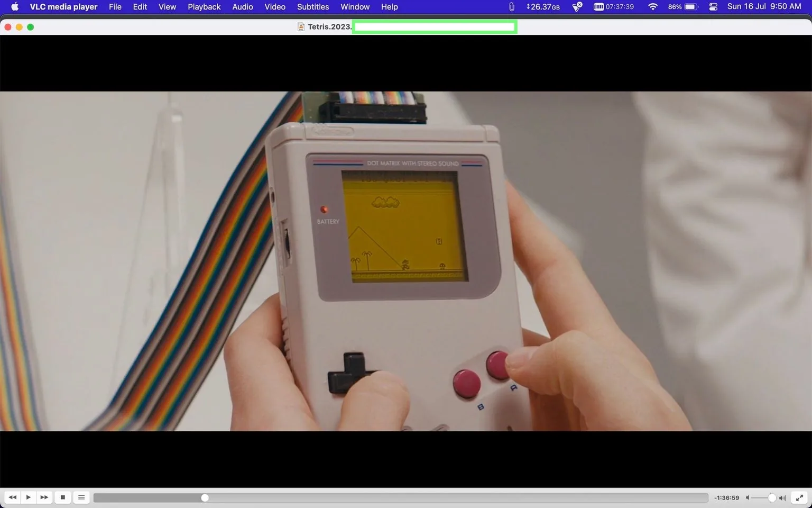812x508 pixels.
Task: Open the Audio menu
Action: click(242, 7)
